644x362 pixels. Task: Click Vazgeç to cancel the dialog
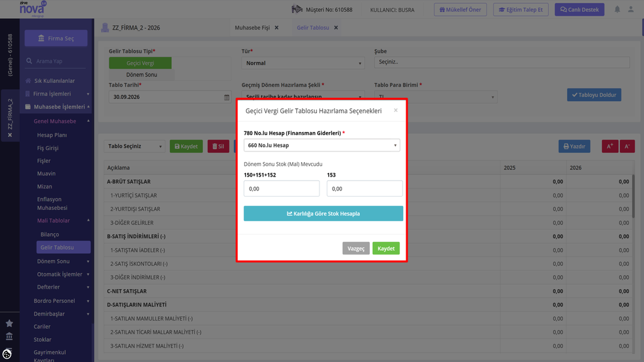tap(356, 248)
